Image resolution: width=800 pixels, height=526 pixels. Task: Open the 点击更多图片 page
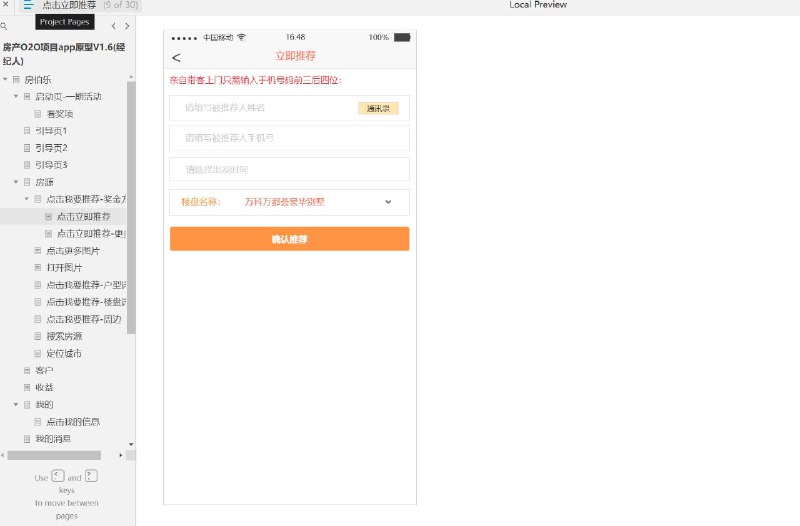[73, 251]
